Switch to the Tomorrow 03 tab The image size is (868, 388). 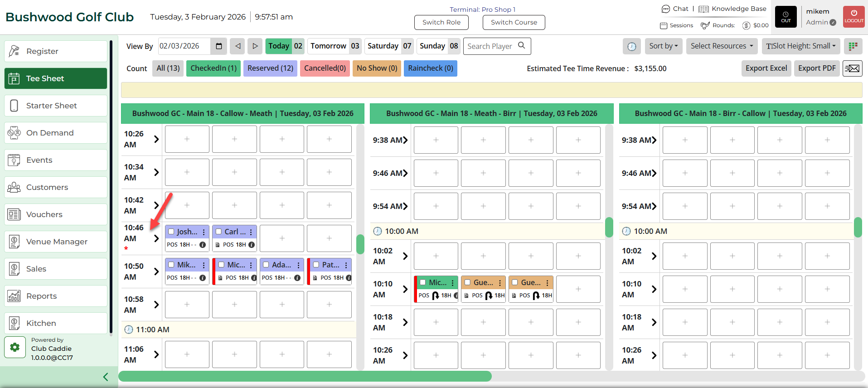(x=335, y=46)
